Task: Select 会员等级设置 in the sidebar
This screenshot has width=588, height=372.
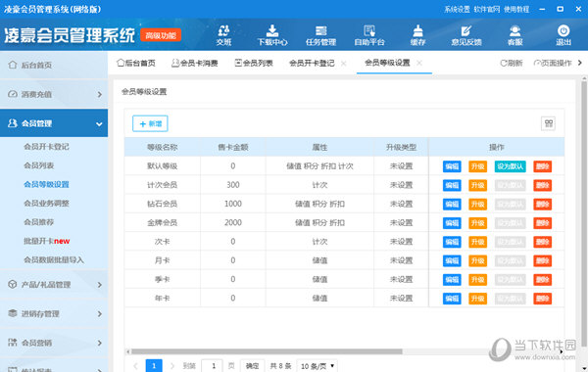Action: tap(46, 184)
